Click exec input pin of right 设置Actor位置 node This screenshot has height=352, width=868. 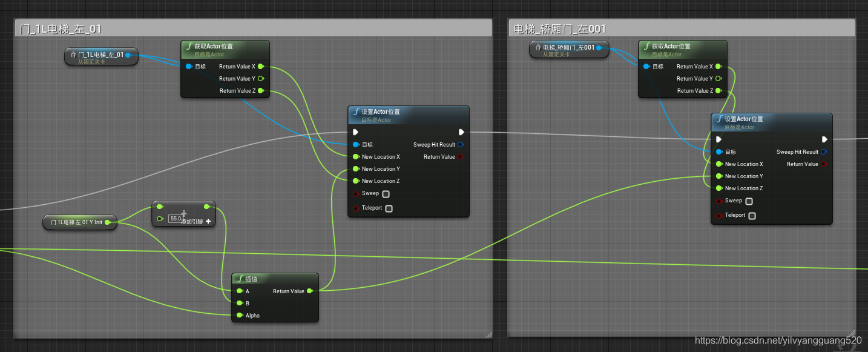719,139
